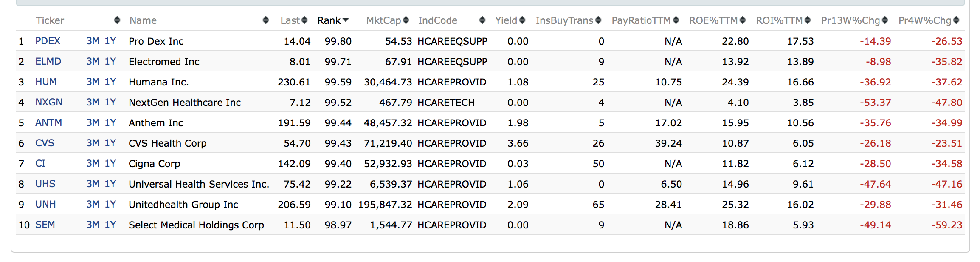The height and width of the screenshot is (262, 980).
Task: View 3M chart for ELMD
Action: [93, 62]
